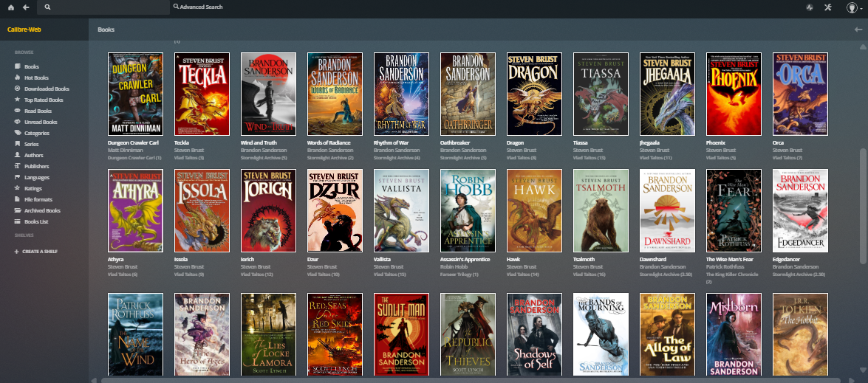Click the 'Phoenix' title text

(x=716, y=142)
